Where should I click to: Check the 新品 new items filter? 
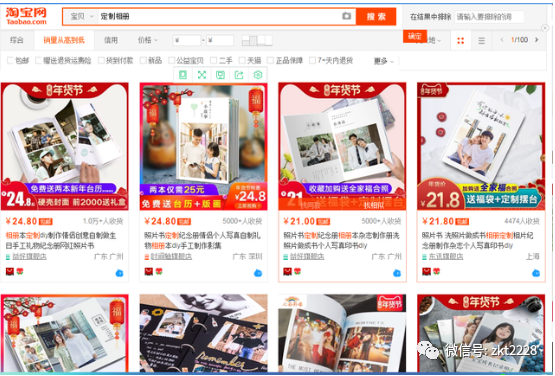click(x=143, y=61)
